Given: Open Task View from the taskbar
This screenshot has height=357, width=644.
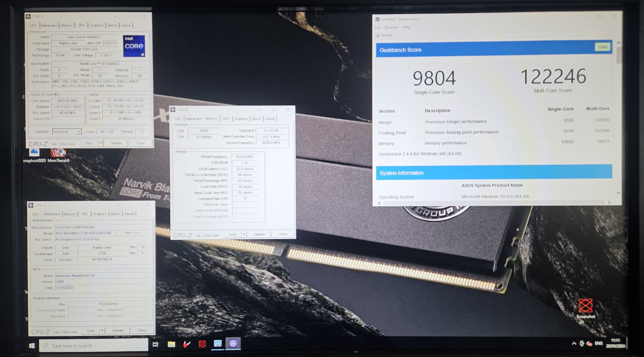Looking at the screenshot, I should 156,344.
